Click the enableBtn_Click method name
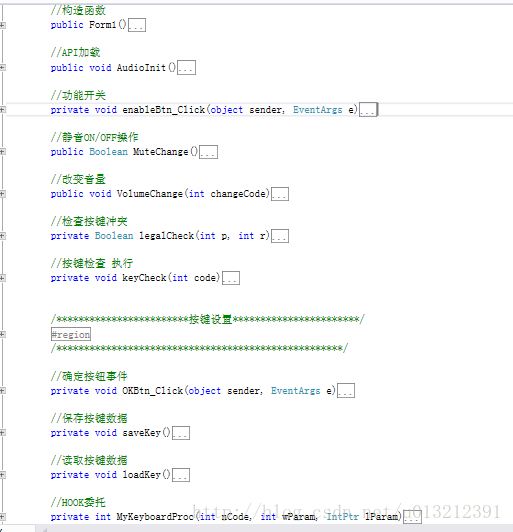This screenshot has height=532, width=513. 164,110
